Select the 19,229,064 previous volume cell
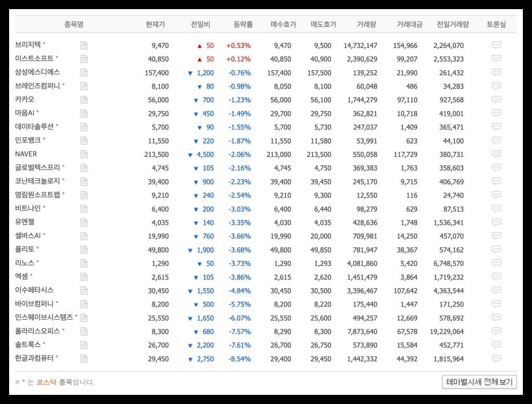 (446, 332)
